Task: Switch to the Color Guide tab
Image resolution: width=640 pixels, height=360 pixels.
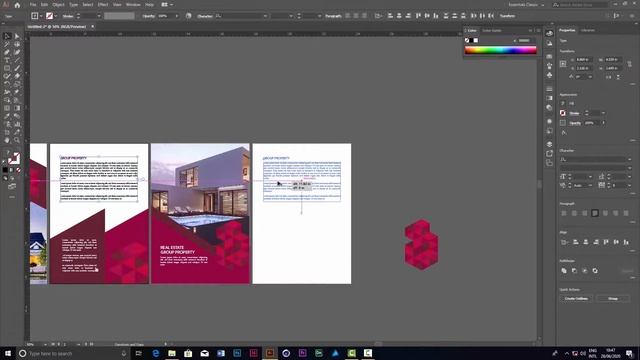Action: [491, 31]
